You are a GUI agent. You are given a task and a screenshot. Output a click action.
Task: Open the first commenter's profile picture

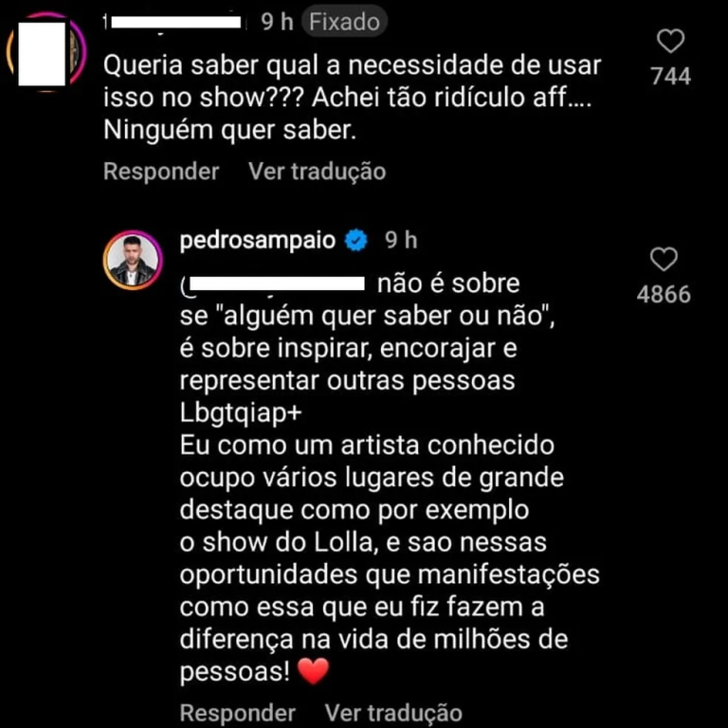coord(45,54)
